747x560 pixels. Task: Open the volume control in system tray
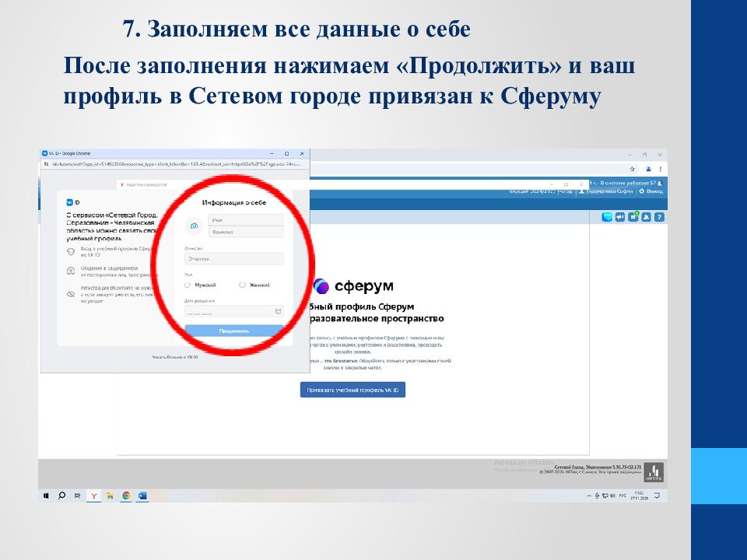612,495
